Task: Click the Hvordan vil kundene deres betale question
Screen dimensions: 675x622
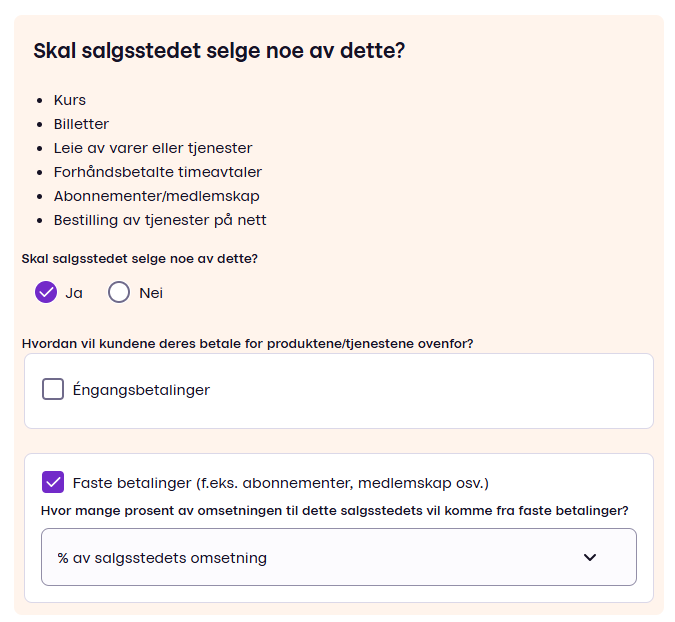Action: coord(247,343)
